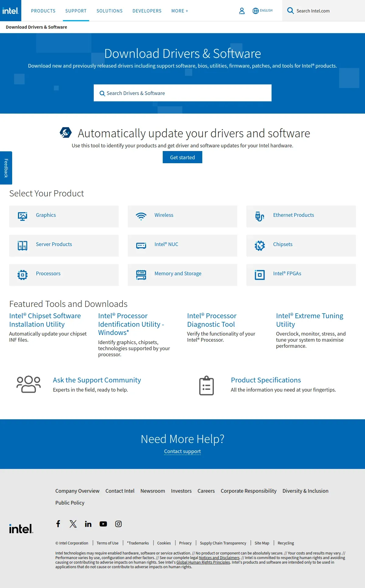
Task: Click the Search Drivers & Software field
Action: pyautogui.click(x=182, y=93)
